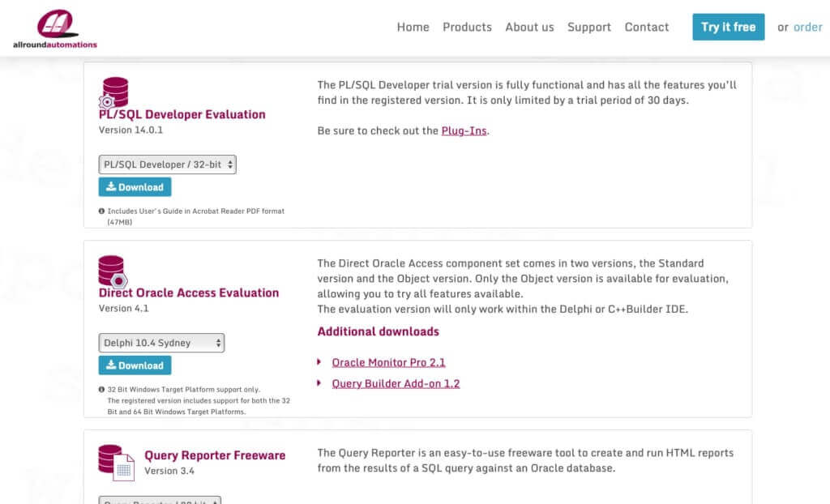
Task: Click info icon beside User's Guide note
Action: pos(101,211)
